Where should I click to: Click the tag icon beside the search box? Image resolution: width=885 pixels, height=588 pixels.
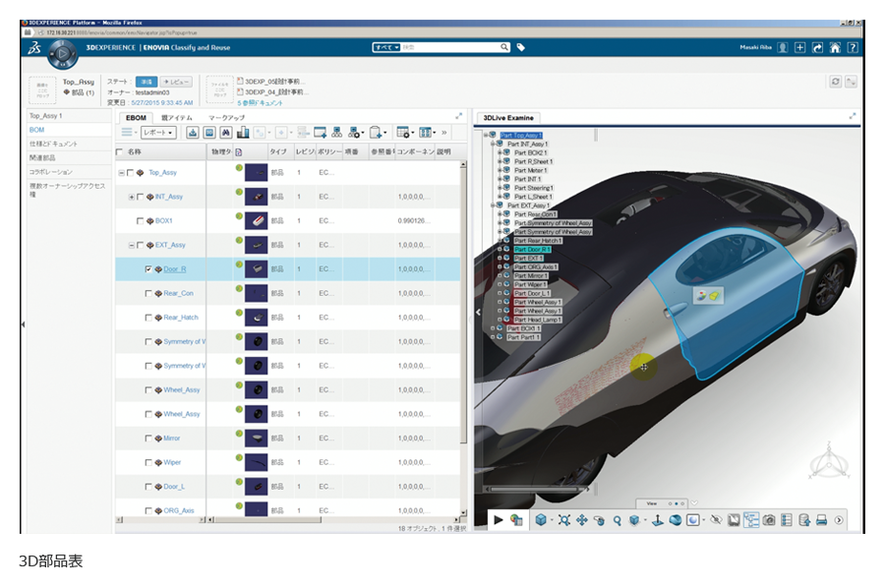pos(521,47)
